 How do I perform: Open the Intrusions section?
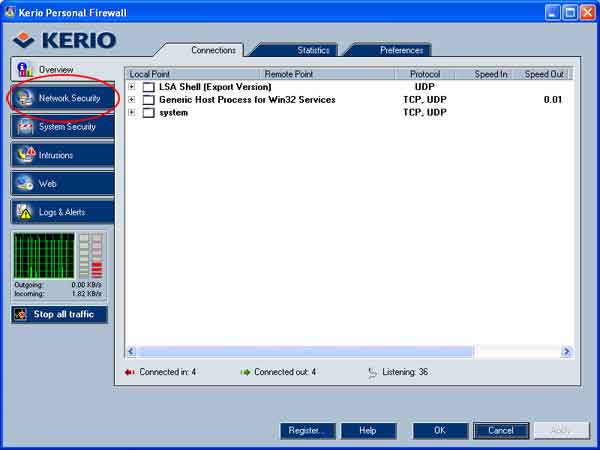tap(63, 155)
